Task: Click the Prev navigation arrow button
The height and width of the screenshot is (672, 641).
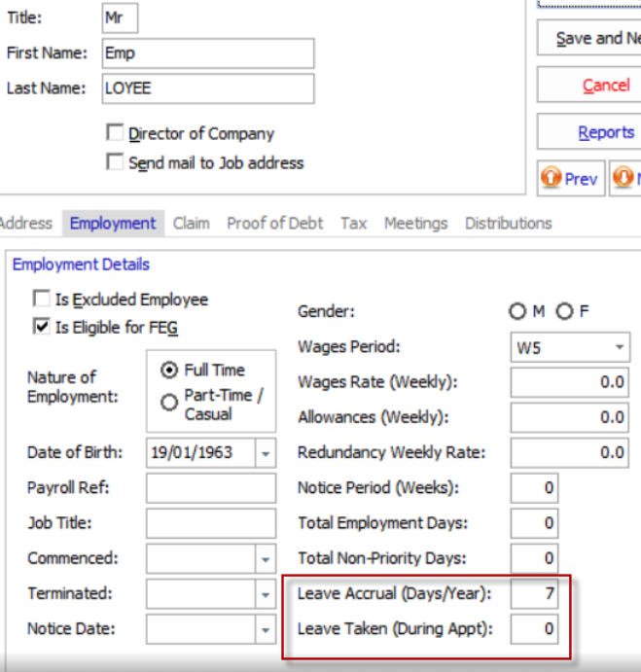Action: 571,179
